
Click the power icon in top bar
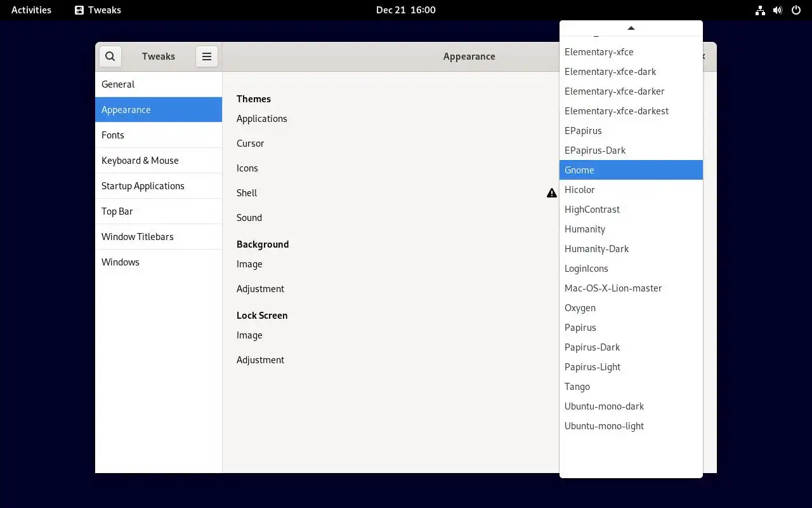tap(796, 10)
